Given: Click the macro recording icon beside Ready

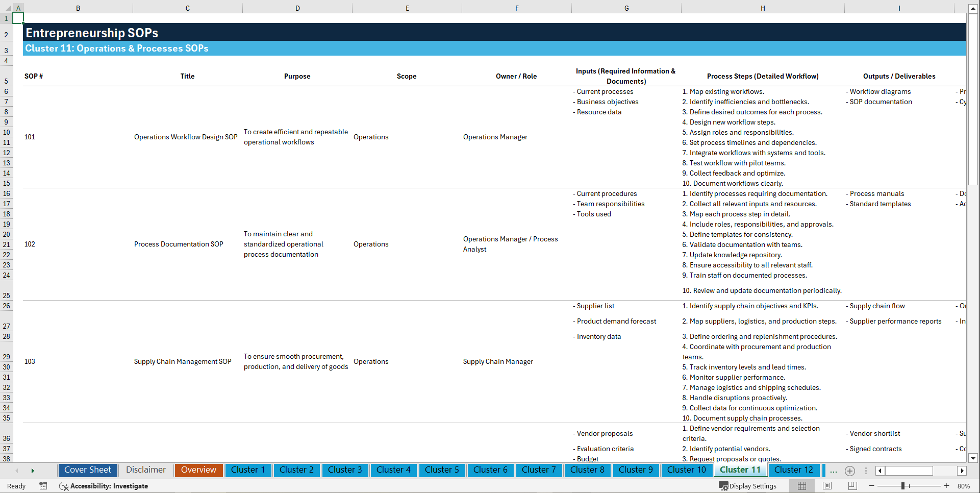Looking at the screenshot, I should click(43, 486).
